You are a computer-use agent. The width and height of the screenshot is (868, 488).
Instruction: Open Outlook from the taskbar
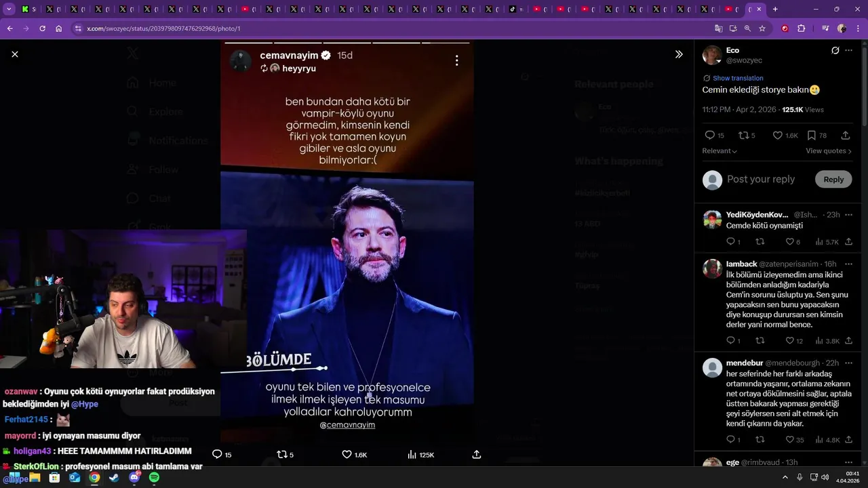tap(75, 477)
